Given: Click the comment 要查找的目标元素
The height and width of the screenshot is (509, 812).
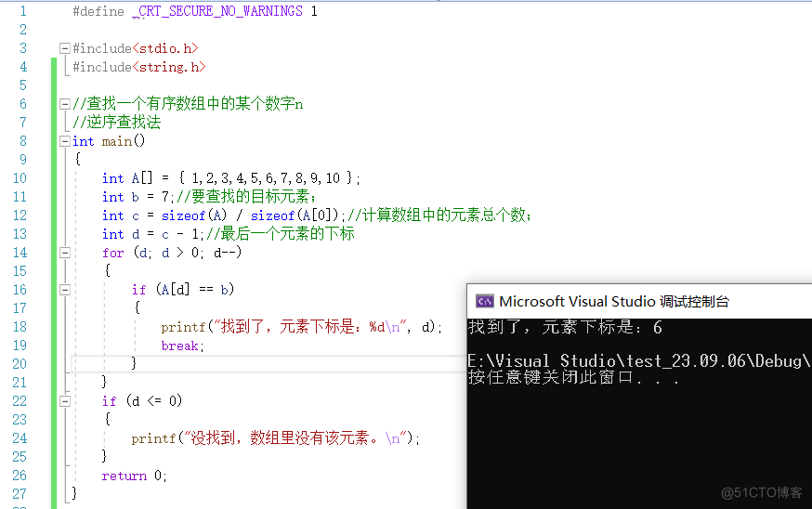Looking at the screenshot, I should pyautogui.click(x=246, y=197).
